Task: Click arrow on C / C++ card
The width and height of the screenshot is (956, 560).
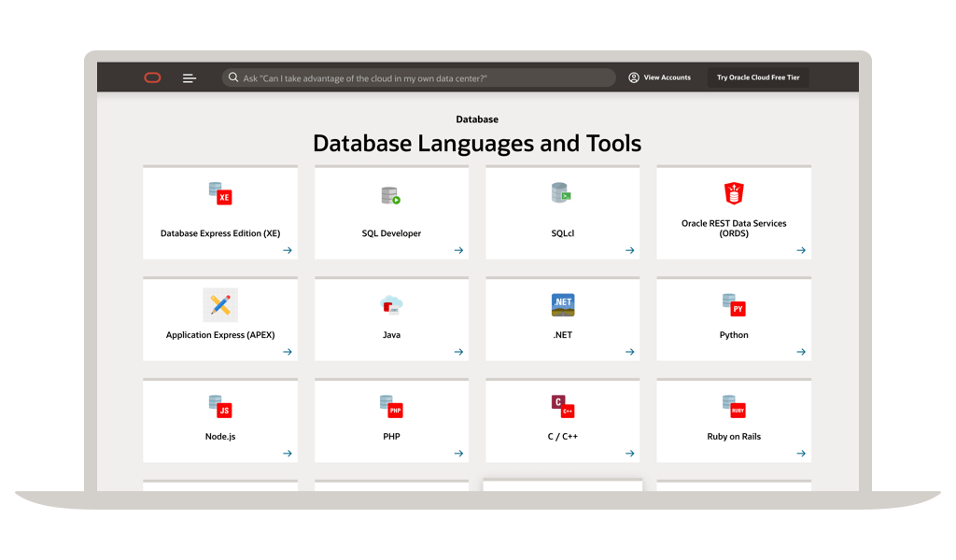Action: pyautogui.click(x=630, y=454)
